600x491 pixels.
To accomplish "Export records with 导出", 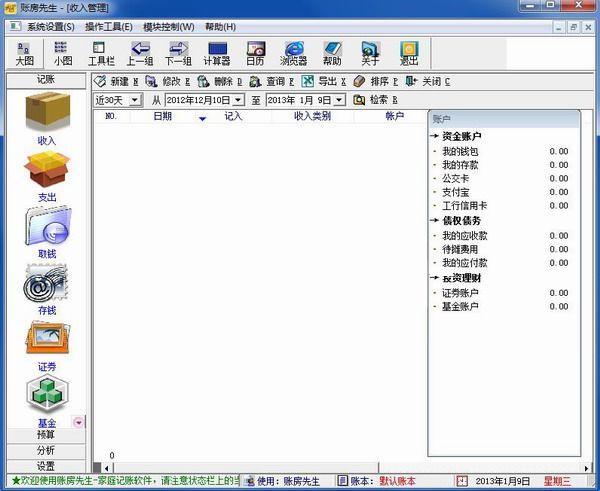I will [324, 82].
